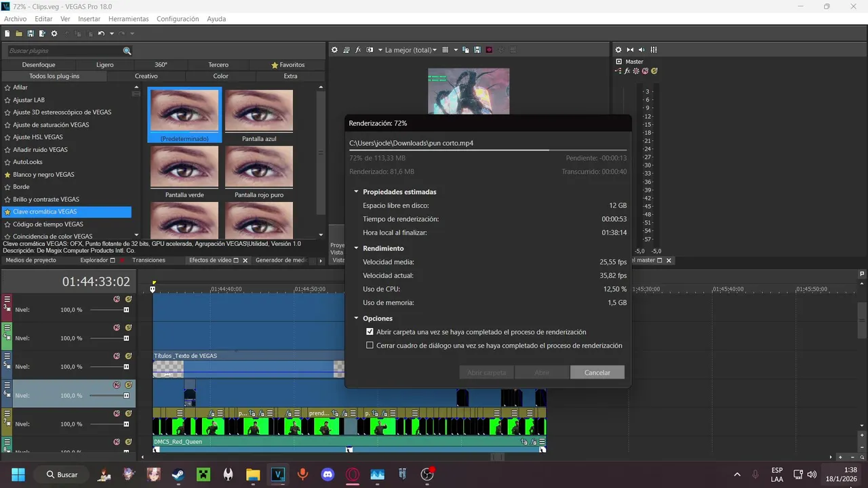Image resolution: width=868 pixels, height=488 pixels.
Task: Save the project with the floppy disk icon
Action: point(31,33)
